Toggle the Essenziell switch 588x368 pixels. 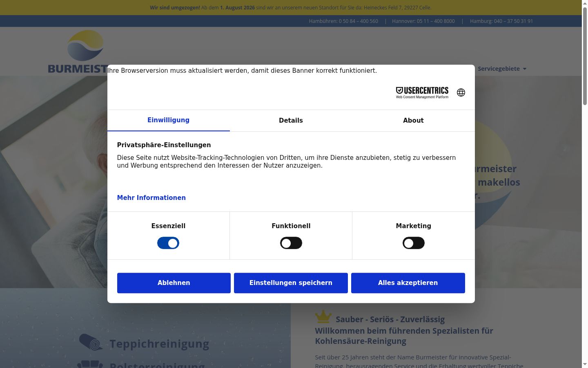pos(168,243)
